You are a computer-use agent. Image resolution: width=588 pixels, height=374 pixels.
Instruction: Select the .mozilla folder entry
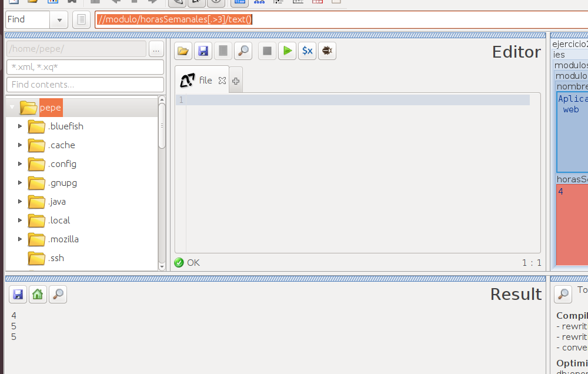(x=64, y=239)
